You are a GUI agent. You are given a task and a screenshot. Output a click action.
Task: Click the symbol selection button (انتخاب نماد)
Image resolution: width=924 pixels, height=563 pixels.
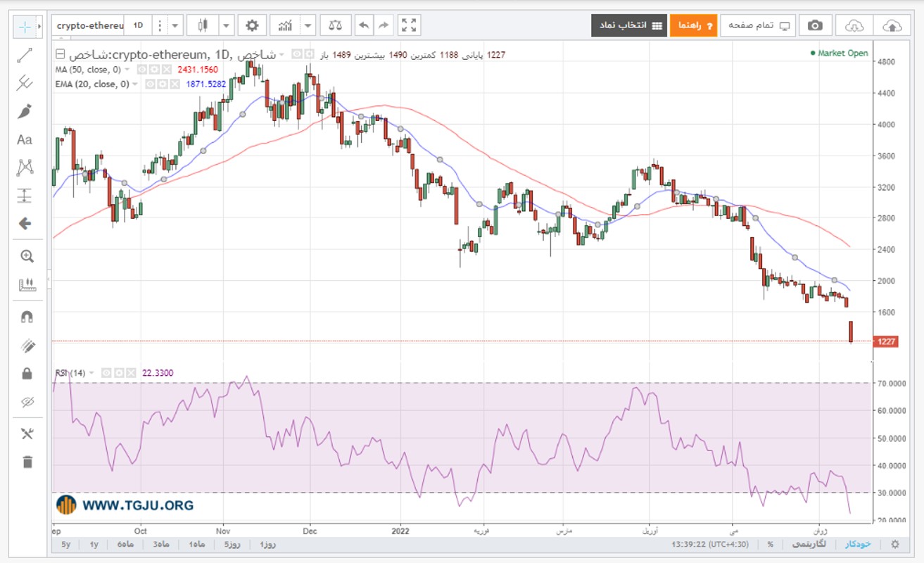pos(629,26)
